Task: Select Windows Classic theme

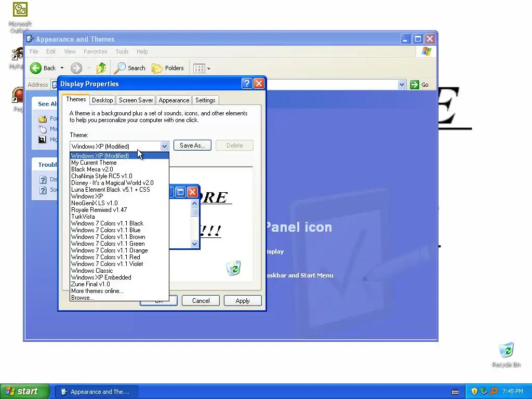Action: [x=119, y=270]
